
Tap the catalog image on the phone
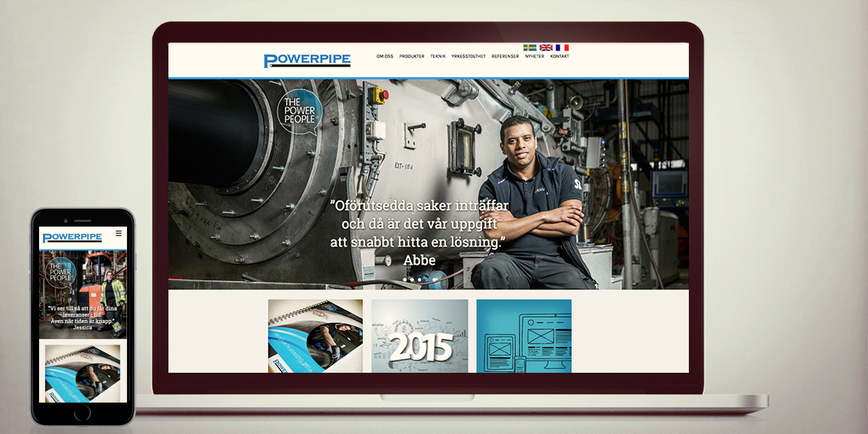pyautogui.click(x=83, y=373)
